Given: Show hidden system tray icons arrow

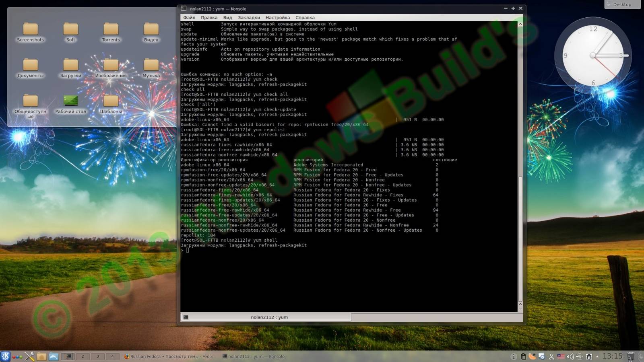Looking at the screenshot, I should point(597,356).
